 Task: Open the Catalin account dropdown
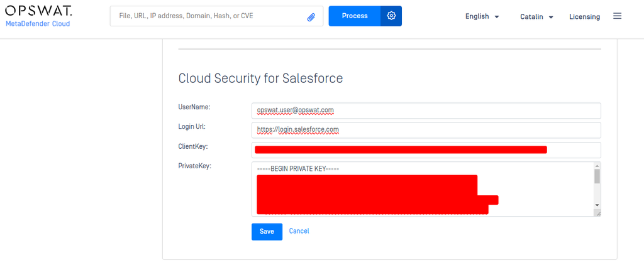tap(536, 17)
